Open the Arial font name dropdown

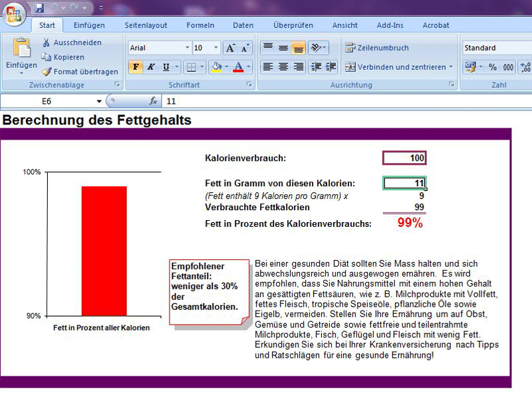(x=187, y=48)
